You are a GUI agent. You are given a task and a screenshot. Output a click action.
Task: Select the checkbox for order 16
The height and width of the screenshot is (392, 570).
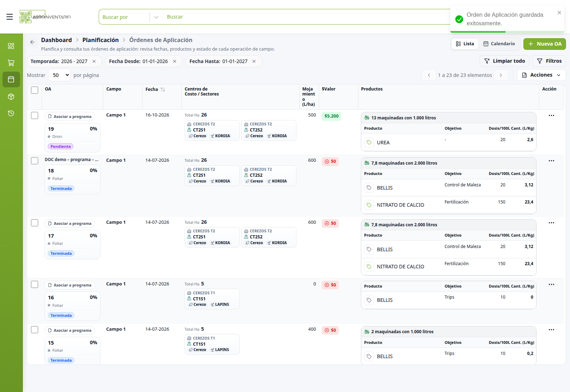(x=35, y=284)
